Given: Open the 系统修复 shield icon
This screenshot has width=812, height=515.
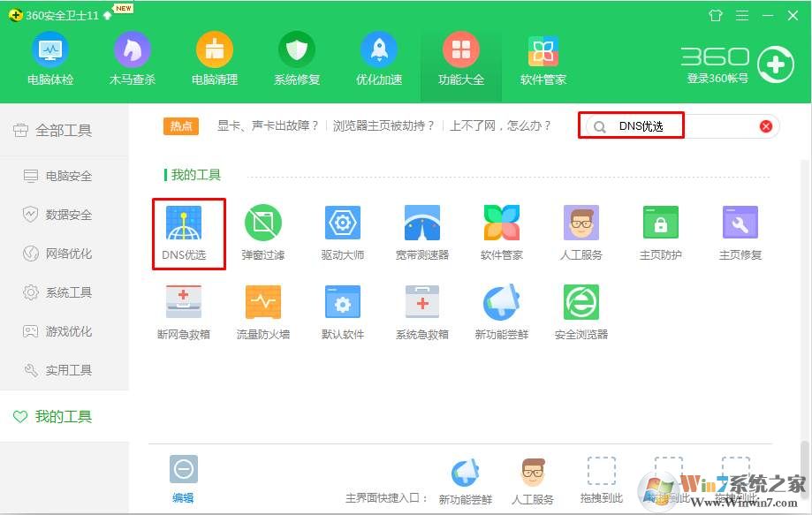Looking at the screenshot, I should point(297,50).
